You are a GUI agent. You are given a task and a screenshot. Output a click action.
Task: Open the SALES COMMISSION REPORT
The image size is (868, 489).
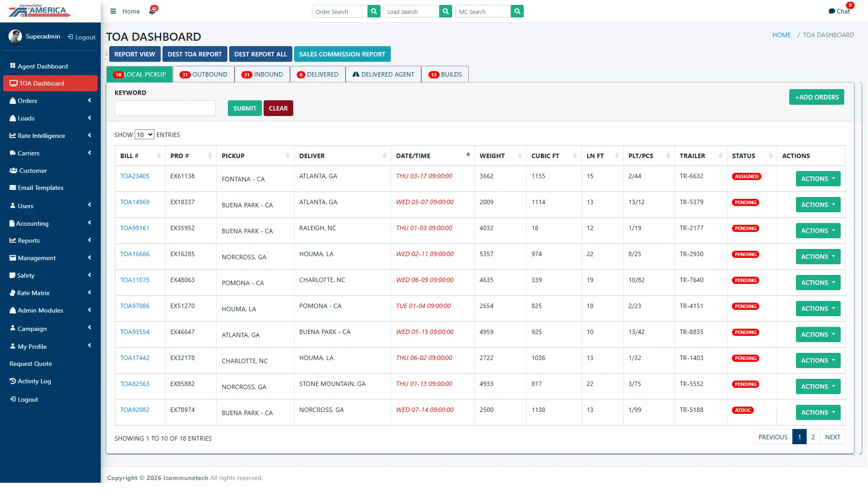click(x=342, y=54)
